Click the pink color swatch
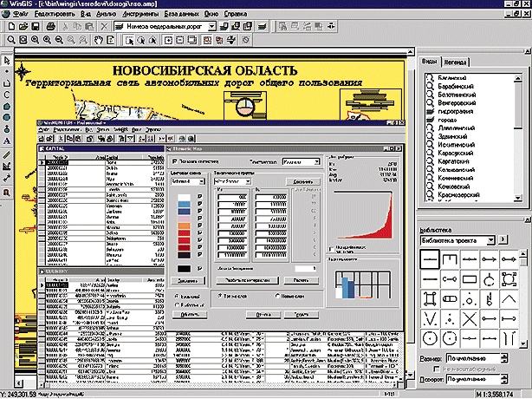 pos(185,219)
